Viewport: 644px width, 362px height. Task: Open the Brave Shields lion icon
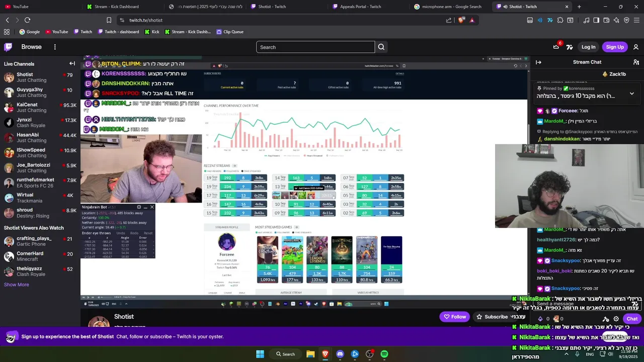(x=461, y=20)
